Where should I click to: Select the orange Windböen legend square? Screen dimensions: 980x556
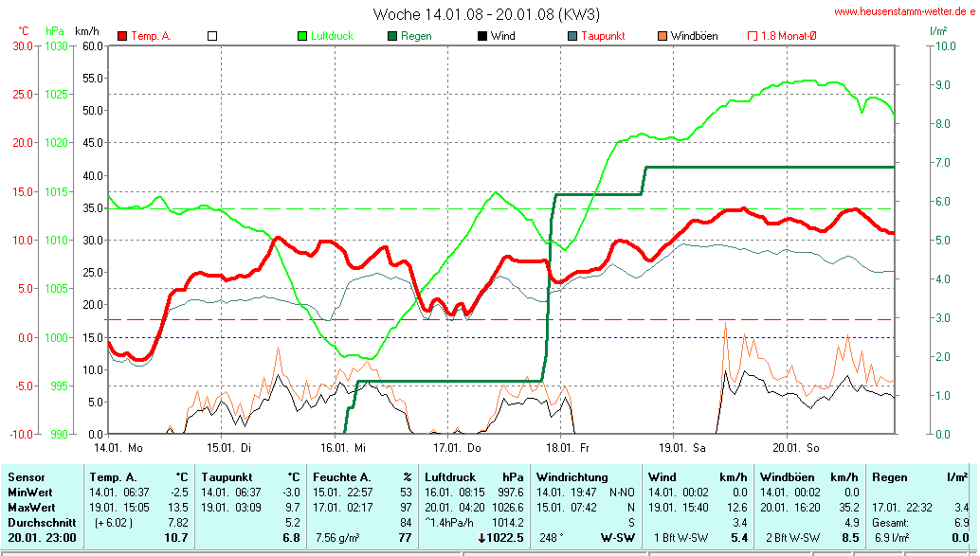(662, 36)
